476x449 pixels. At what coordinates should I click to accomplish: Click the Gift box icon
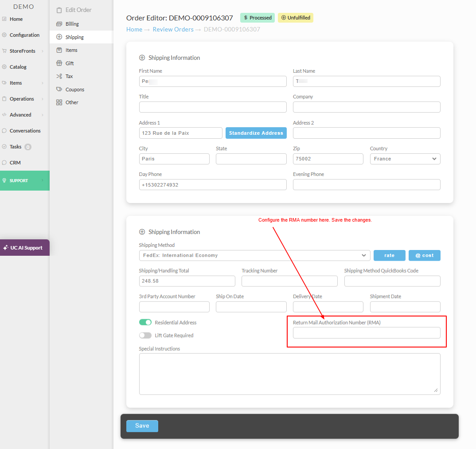point(59,63)
